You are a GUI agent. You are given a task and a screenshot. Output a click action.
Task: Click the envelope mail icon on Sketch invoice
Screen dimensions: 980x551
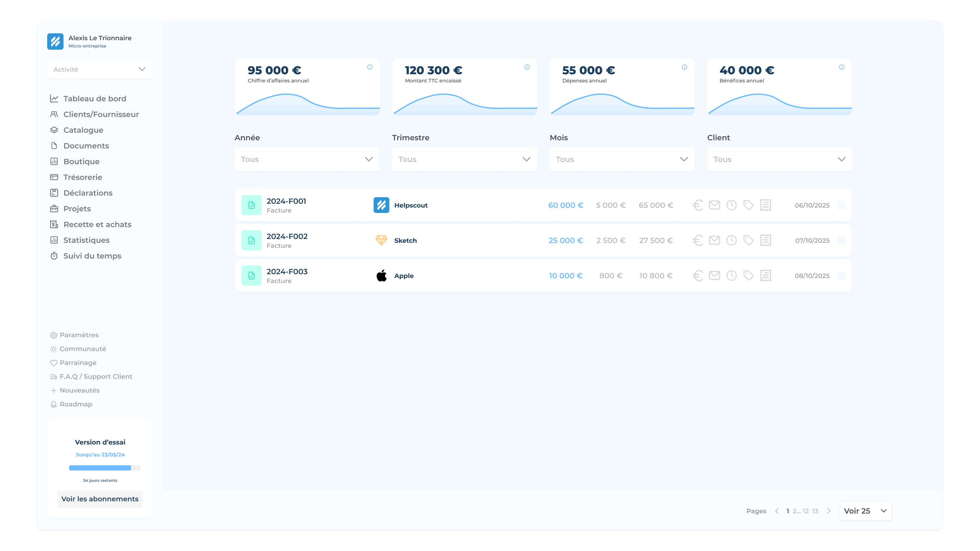715,241
